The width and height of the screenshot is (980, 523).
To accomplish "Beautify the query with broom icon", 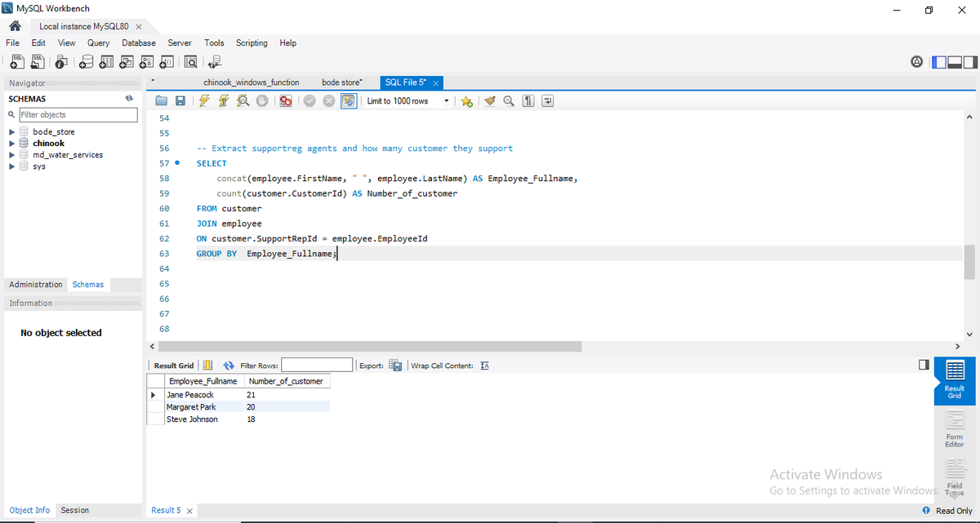I will pos(490,101).
